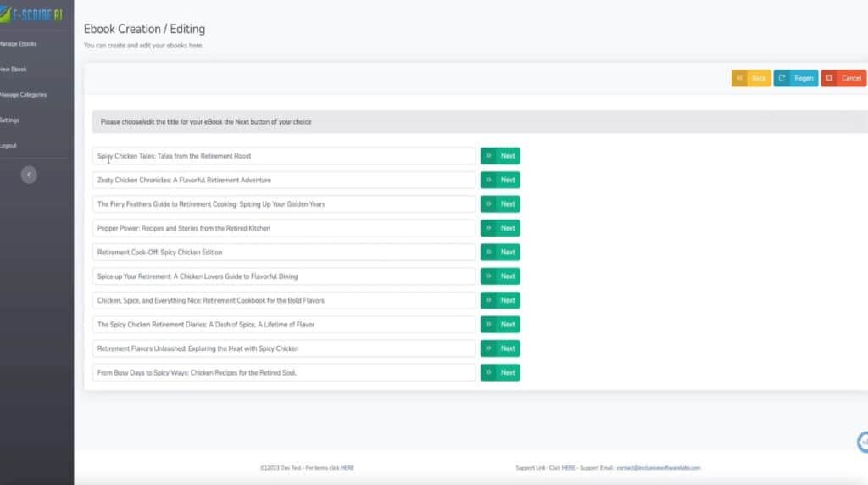Edit The Fiery Feathers Guide title field
This screenshot has height=485, width=868.
click(283, 203)
